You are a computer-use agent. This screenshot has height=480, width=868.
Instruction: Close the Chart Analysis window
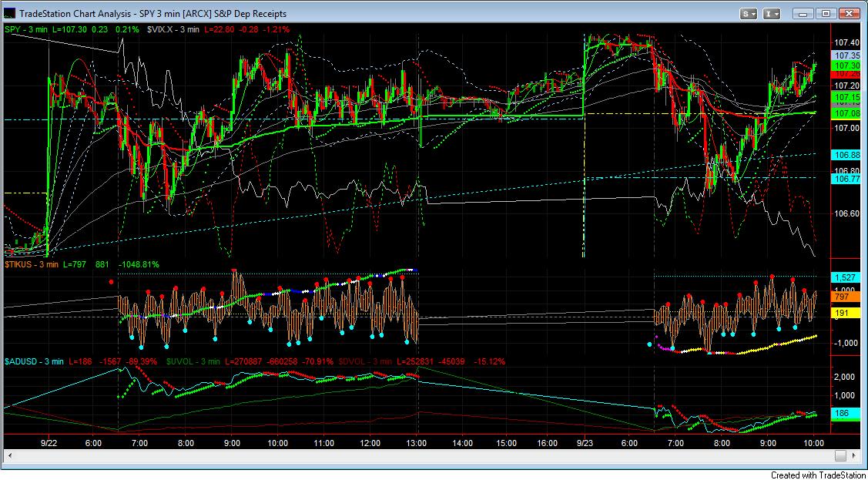click(849, 13)
